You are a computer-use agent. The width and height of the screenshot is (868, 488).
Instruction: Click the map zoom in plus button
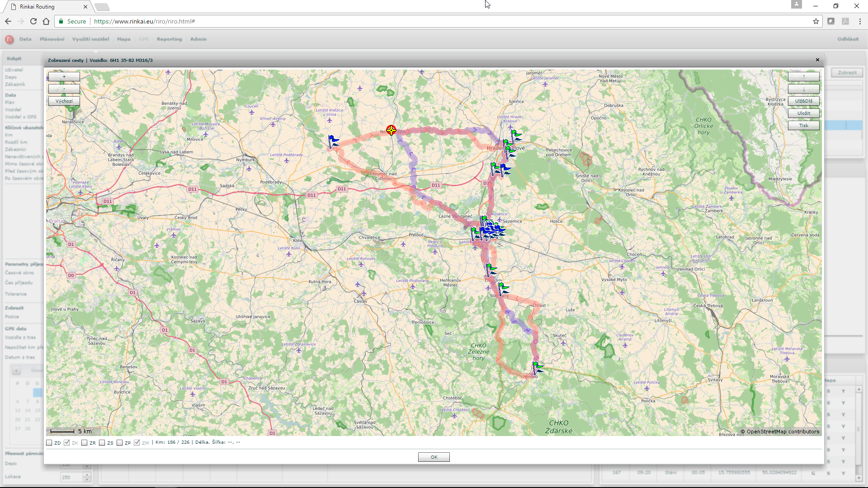[64, 77]
